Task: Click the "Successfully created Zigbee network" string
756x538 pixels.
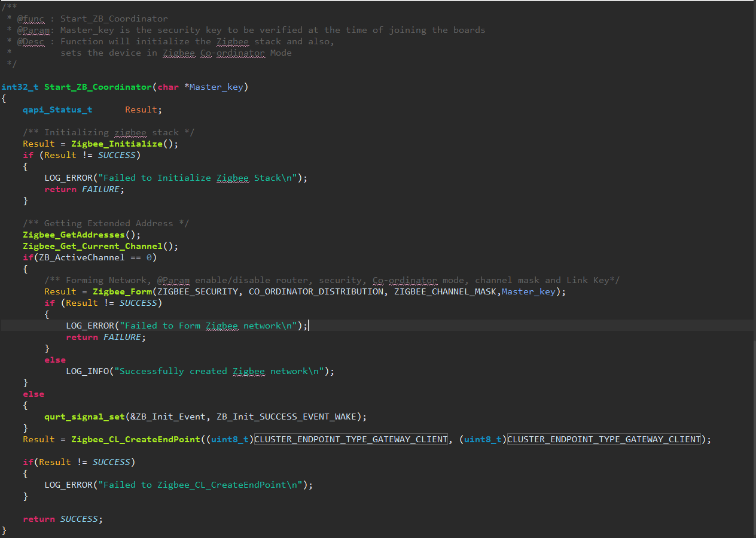Action: [x=220, y=371]
